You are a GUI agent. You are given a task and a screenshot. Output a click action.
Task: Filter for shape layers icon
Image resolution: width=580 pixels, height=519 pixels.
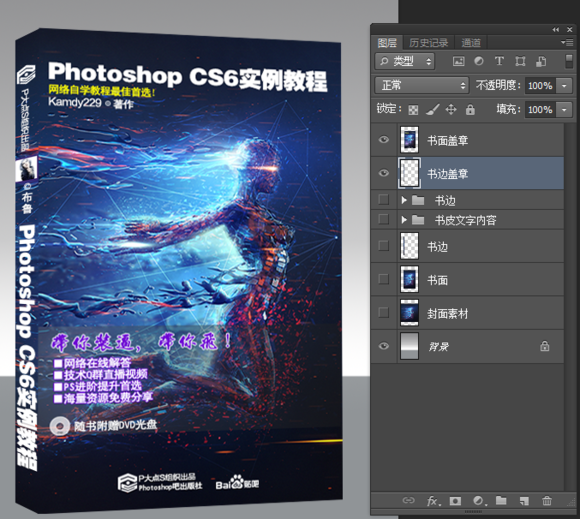pos(520,61)
